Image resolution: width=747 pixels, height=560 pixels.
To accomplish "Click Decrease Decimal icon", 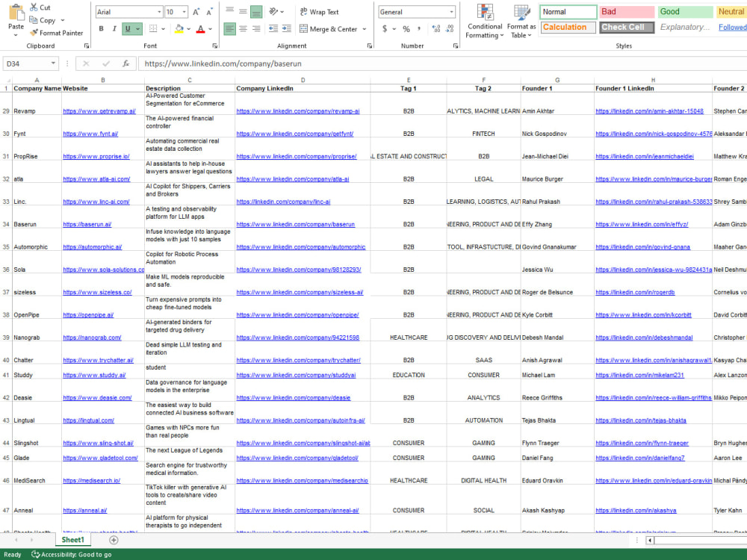I will pyautogui.click(x=449, y=29).
